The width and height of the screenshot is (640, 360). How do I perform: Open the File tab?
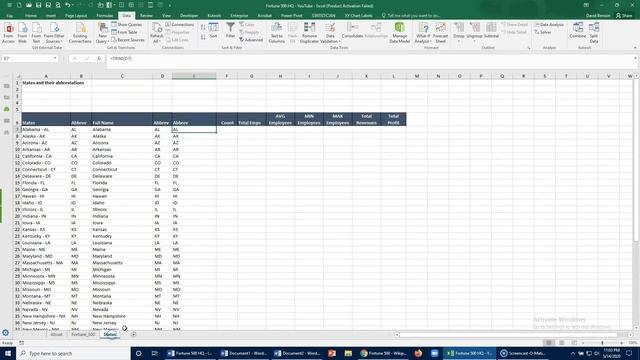(x=9, y=16)
